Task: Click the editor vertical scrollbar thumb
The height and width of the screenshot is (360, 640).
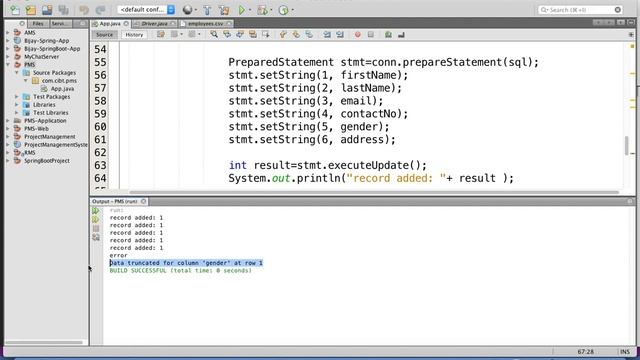Action: (x=627, y=145)
